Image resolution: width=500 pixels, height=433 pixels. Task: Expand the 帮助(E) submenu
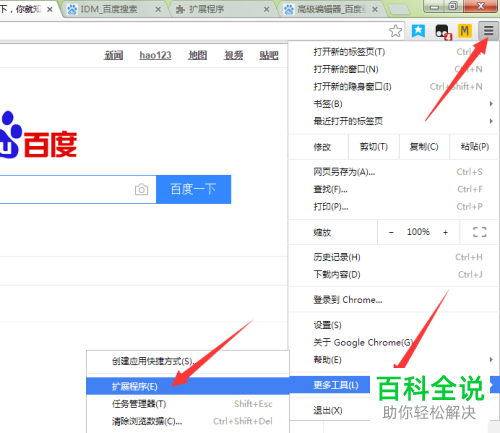coord(393,360)
